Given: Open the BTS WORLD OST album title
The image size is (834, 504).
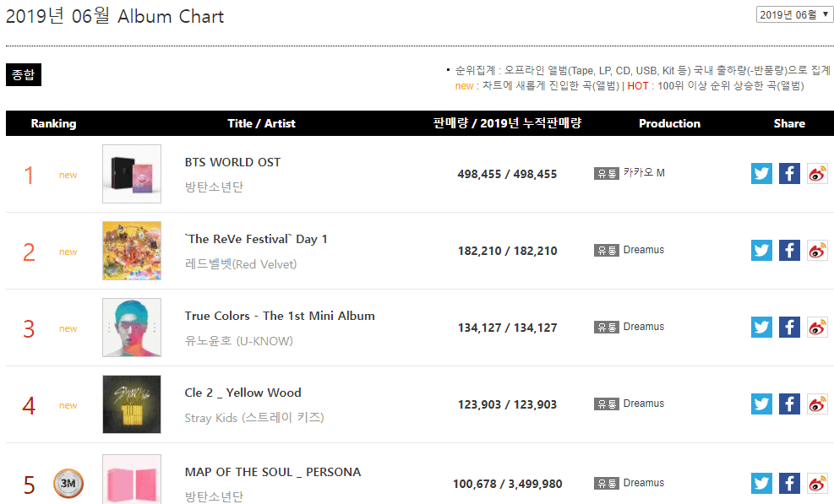Looking at the screenshot, I should [x=232, y=162].
